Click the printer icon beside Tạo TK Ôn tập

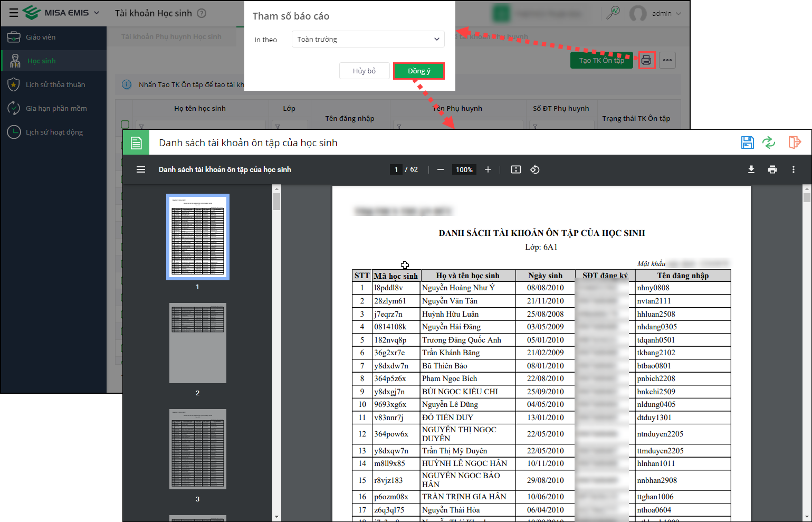[x=646, y=60]
